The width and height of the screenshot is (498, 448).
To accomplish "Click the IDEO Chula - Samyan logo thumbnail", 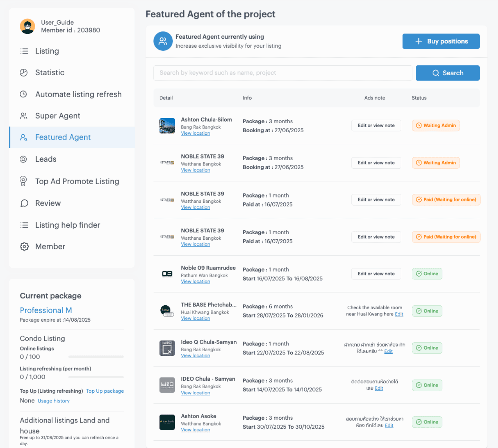I will (x=167, y=385).
